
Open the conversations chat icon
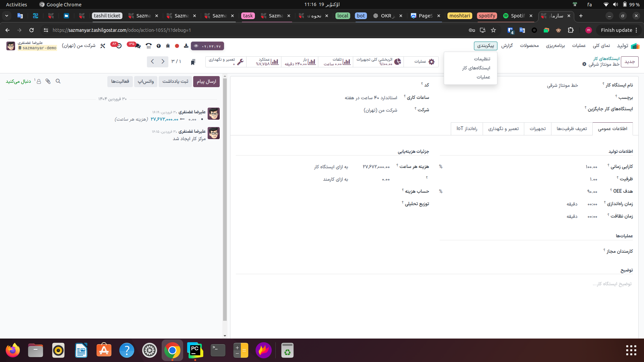click(x=137, y=46)
